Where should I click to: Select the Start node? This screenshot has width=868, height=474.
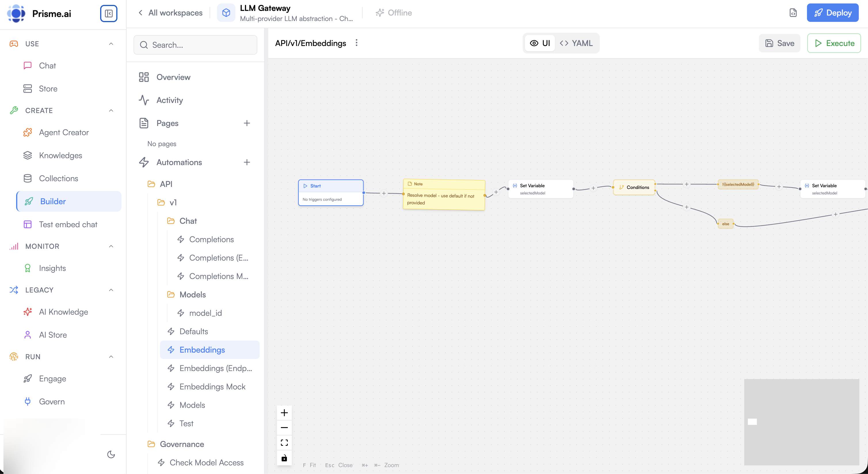[x=331, y=193]
